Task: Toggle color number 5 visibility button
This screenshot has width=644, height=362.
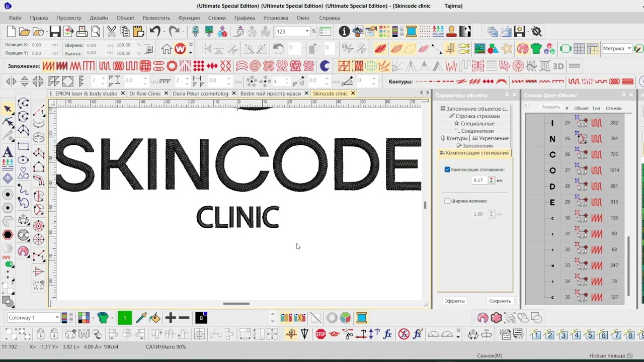Action: pyautogui.click(x=590, y=335)
